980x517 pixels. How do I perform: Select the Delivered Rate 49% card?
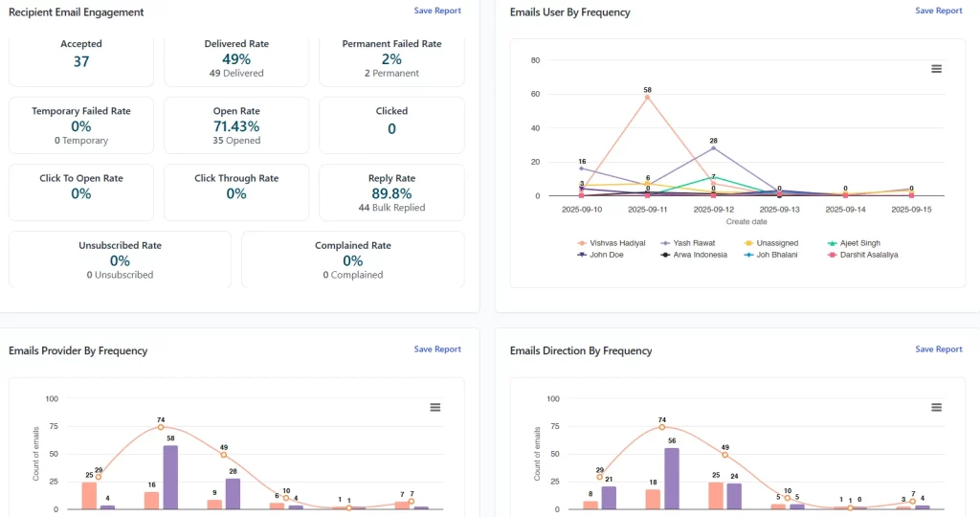[236, 60]
